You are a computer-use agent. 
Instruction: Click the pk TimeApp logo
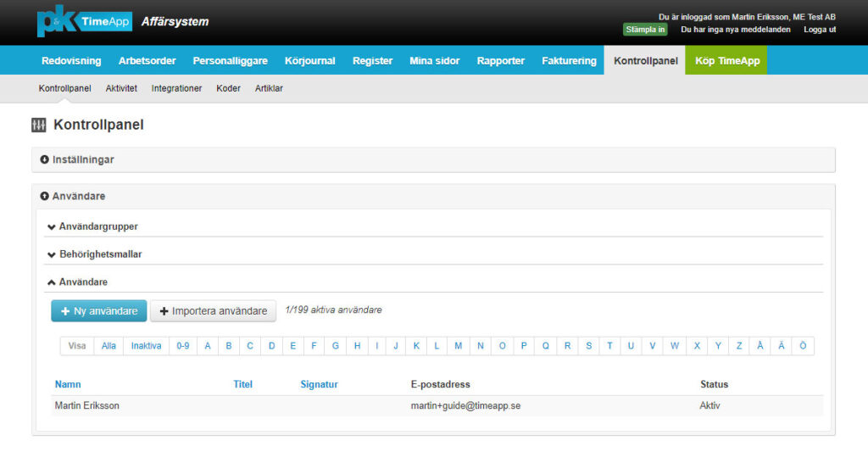pos(85,22)
